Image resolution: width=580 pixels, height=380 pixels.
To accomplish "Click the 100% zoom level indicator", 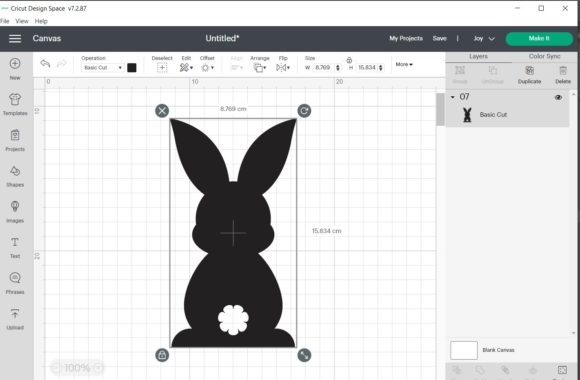I will (77, 368).
